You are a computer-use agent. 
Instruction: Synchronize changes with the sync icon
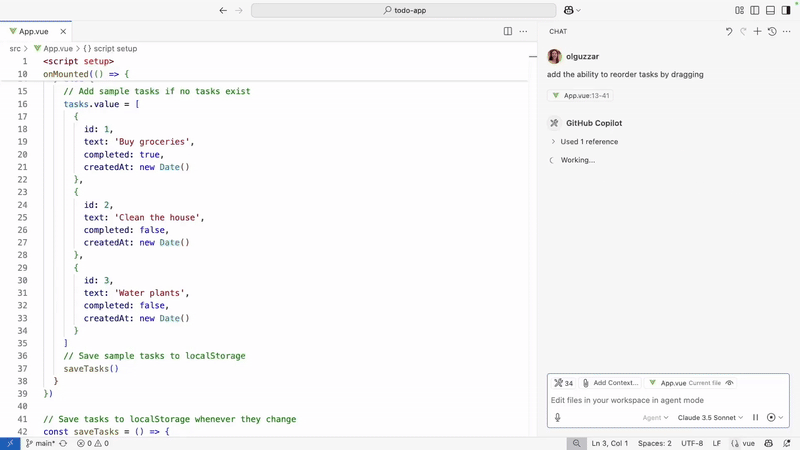coord(63,443)
